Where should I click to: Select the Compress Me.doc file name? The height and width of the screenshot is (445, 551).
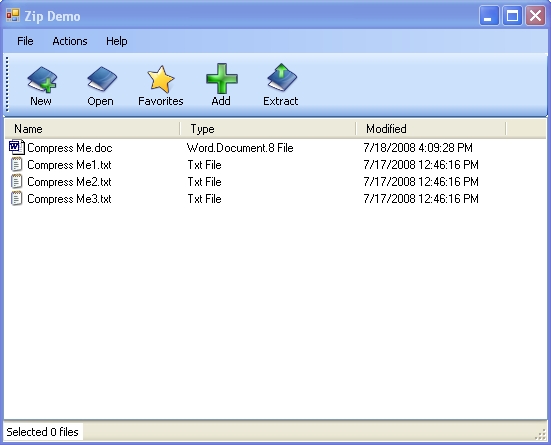(70, 148)
